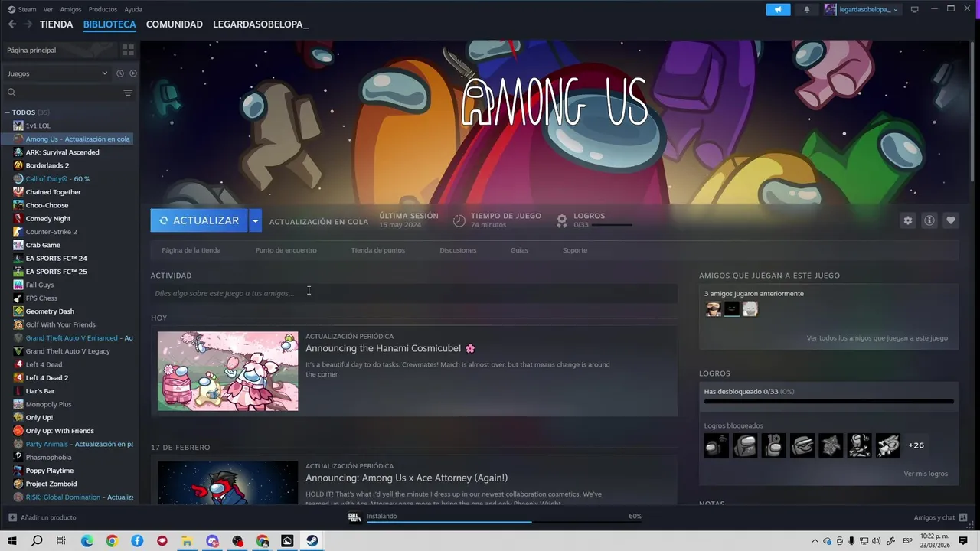Viewport: 980px width, 551px height.
Task: Open the Ayuda menu
Action: (x=133, y=9)
